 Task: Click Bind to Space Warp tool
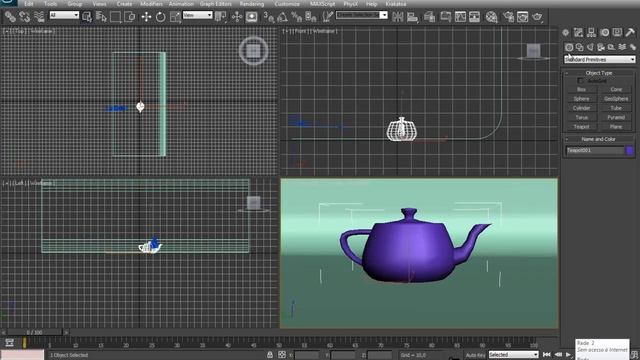click(39, 17)
